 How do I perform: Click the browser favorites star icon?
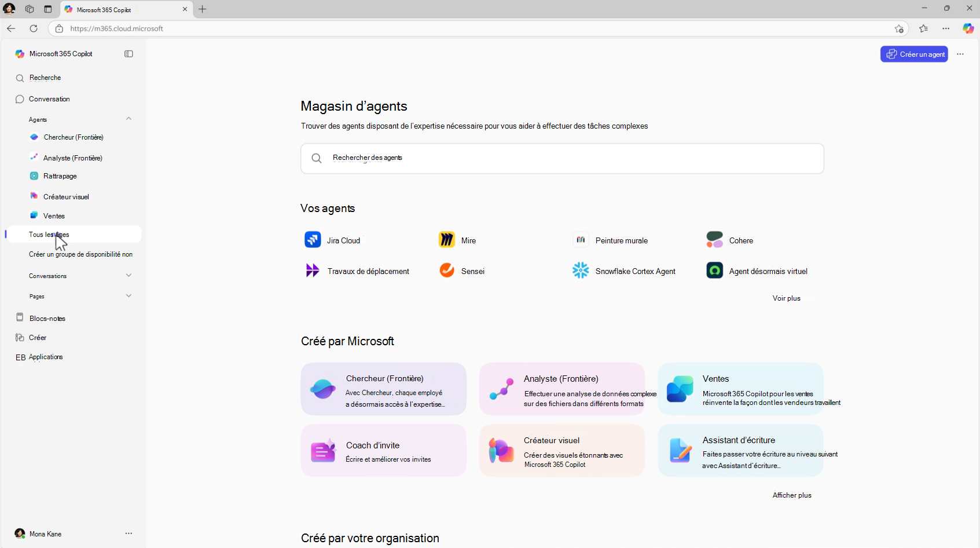point(923,28)
